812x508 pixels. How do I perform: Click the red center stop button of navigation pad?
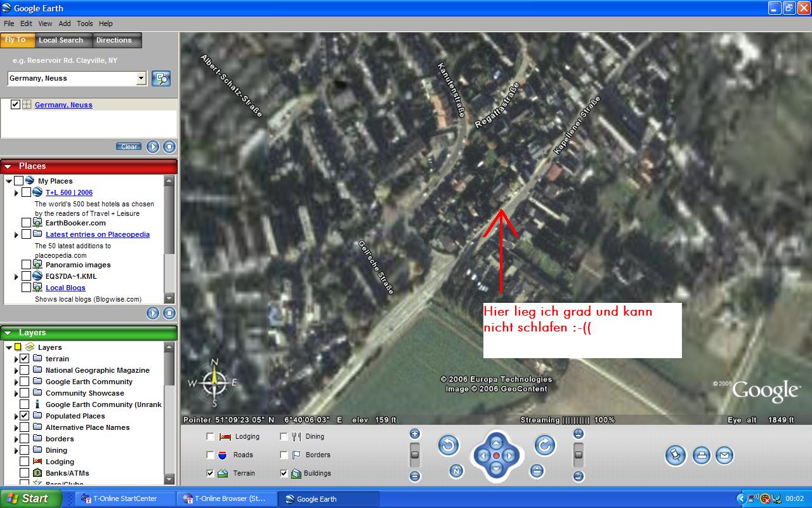pos(496,455)
